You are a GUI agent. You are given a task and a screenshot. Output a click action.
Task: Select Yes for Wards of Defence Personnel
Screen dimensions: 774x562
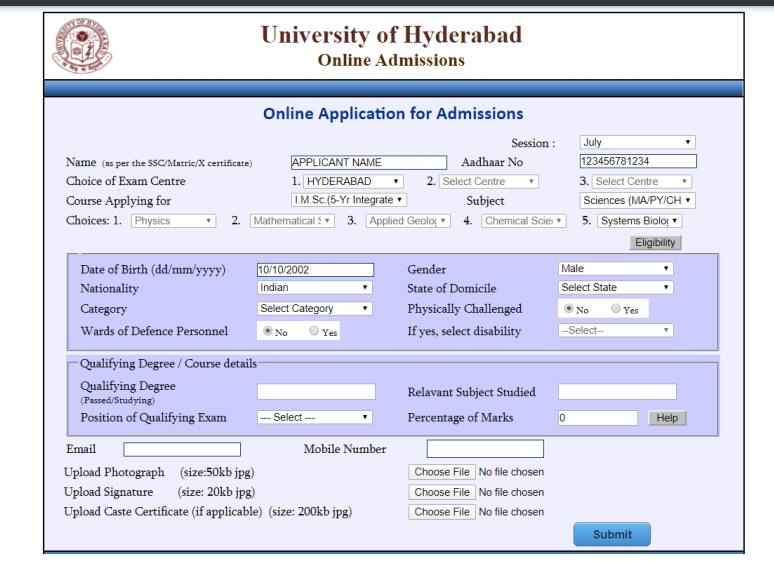(315, 331)
